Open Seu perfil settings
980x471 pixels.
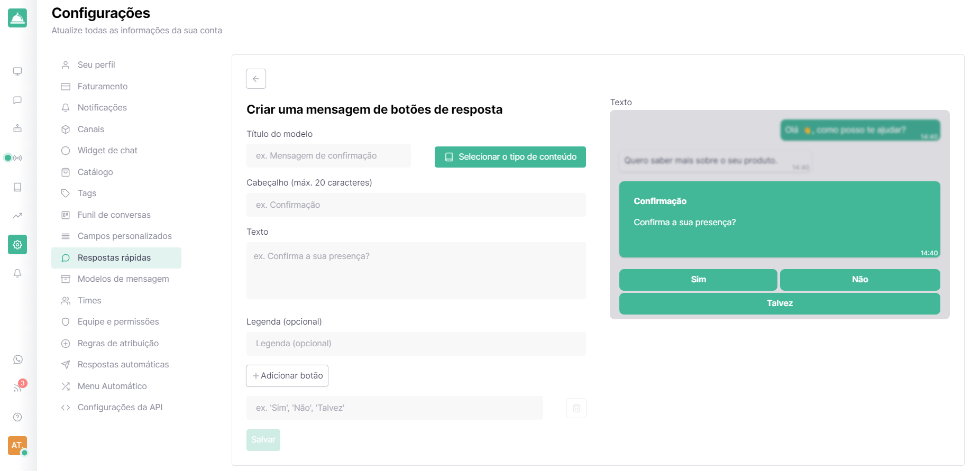tap(116, 64)
